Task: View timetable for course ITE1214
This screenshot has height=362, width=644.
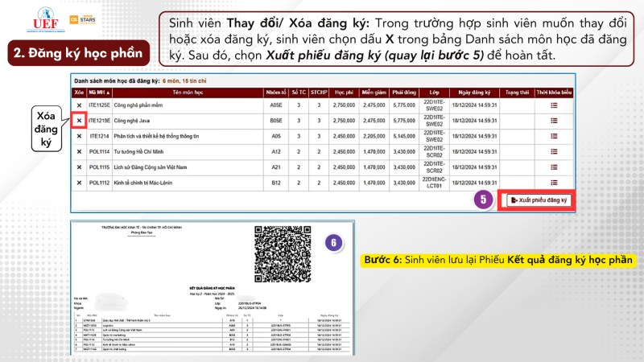Action: point(554,137)
